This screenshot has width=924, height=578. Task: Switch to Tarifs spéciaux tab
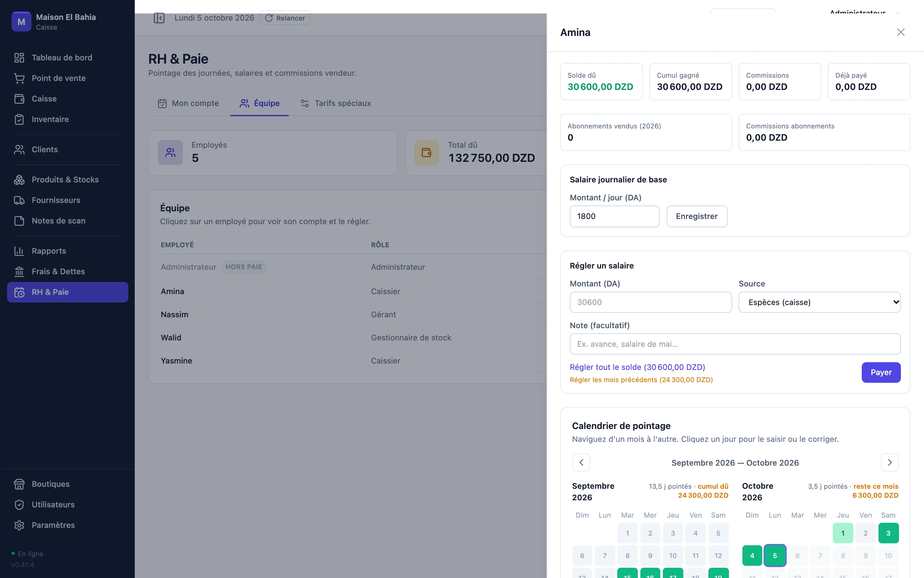(x=336, y=103)
